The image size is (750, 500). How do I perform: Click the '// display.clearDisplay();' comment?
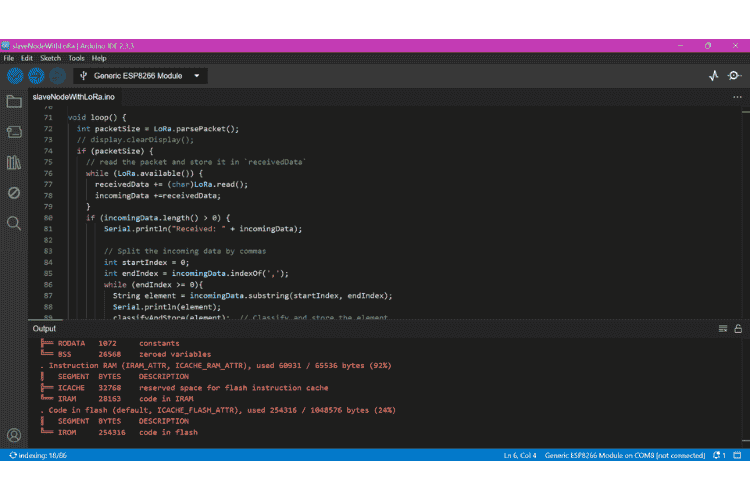pyautogui.click(x=135, y=140)
